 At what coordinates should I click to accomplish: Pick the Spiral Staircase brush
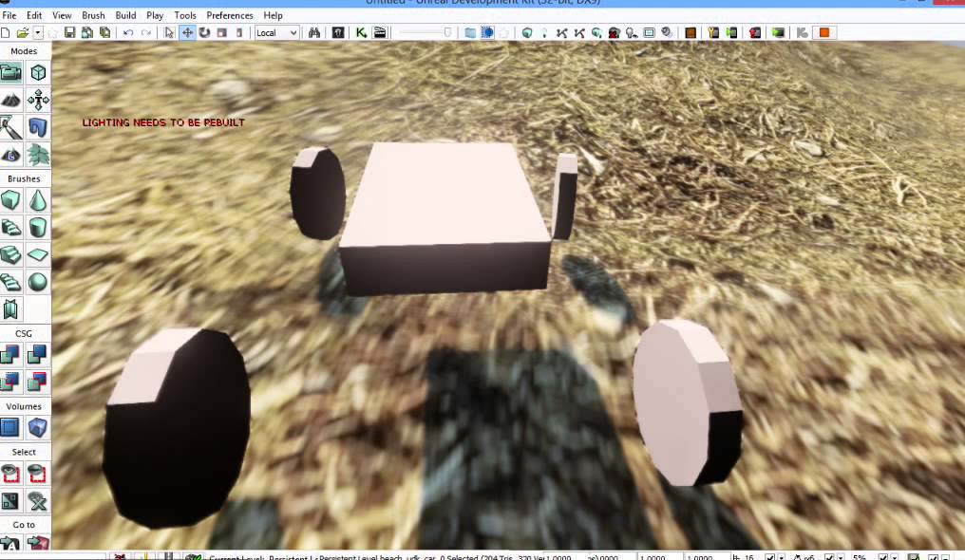tap(11, 282)
